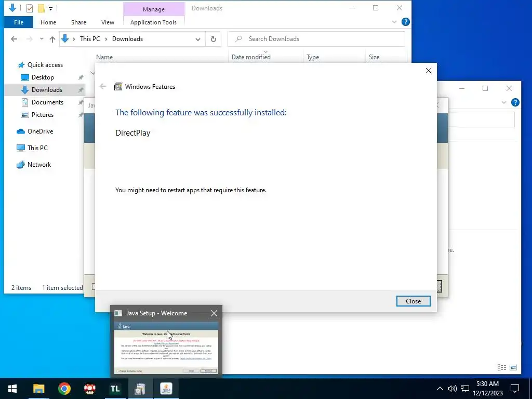Screen dimensions: 532x399
Task: Open the File tab in Downloads explorer
Action: (19, 22)
